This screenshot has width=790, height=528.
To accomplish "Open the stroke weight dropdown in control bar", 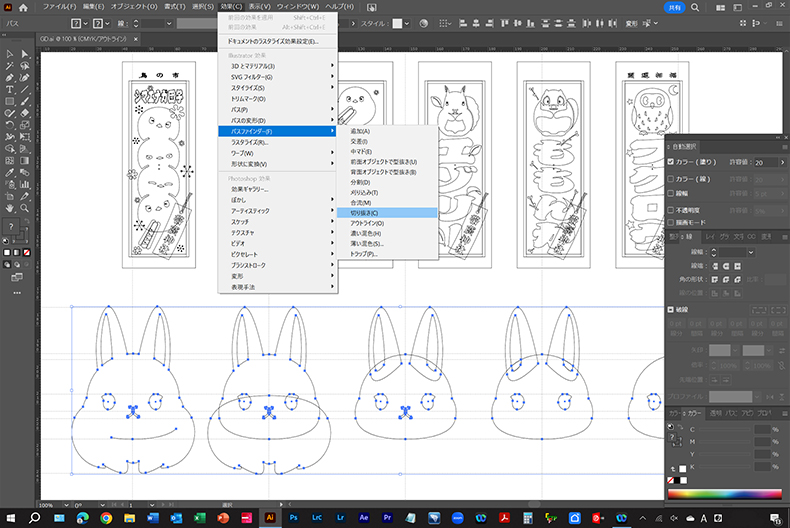I will tap(169, 23).
